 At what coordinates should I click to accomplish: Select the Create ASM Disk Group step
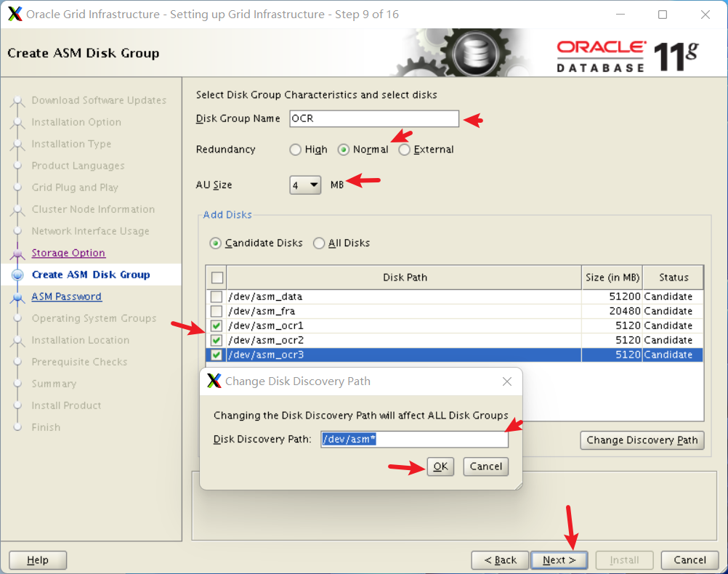pyautogui.click(x=91, y=275)
